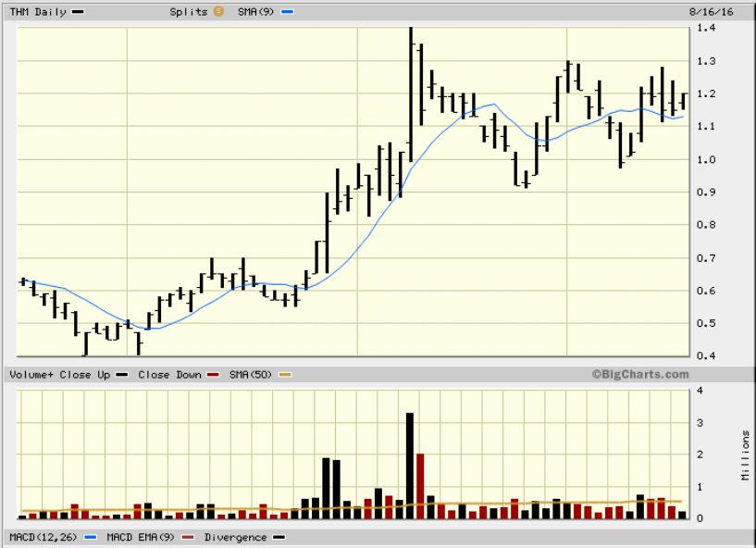The image size is (756, 548).
Task: Click the price axis value 1.2
Action: tap(706, 94)
